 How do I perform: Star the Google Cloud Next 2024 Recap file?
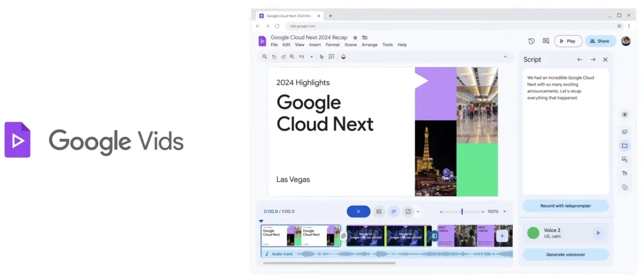click(355, 37)
